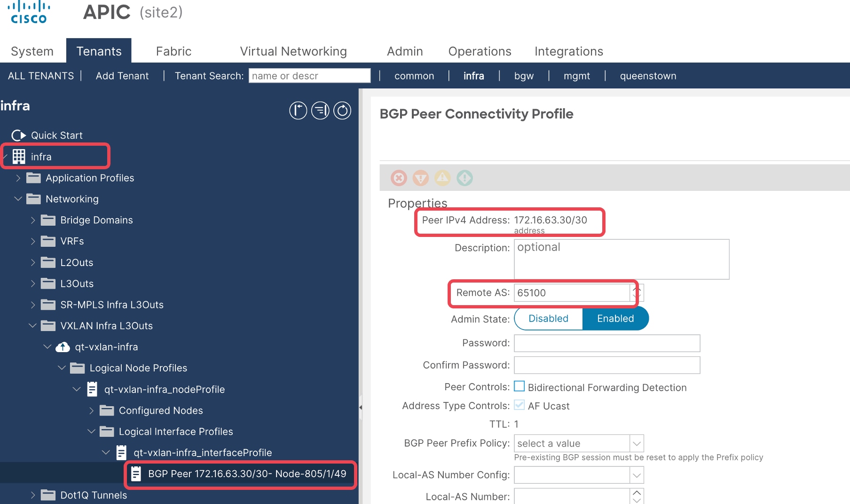Select BGP Peer 172.16.63.30/30 tree item
This screenshot has height=504, width=850.
pos(247,473)
